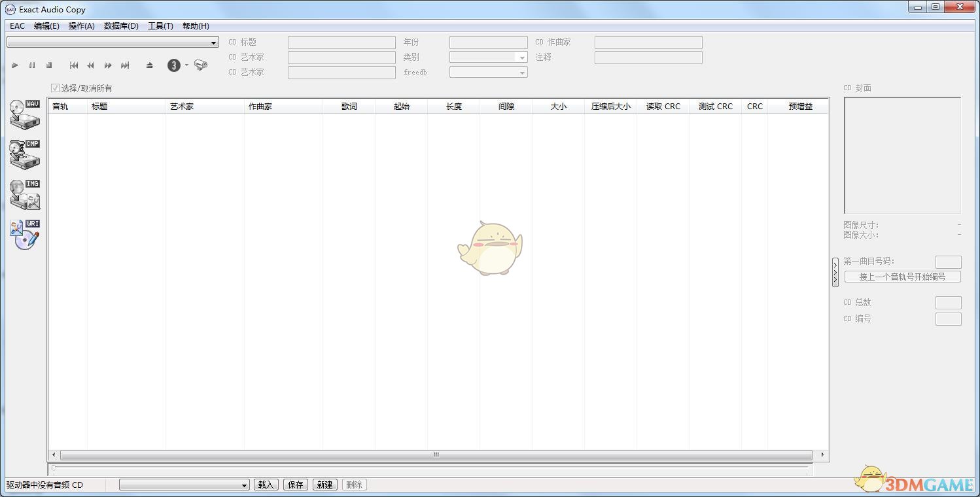Click the horizontal scrollbar of track list
The width and height of the screenshot is (980, 497).
[x=436, y=455]
